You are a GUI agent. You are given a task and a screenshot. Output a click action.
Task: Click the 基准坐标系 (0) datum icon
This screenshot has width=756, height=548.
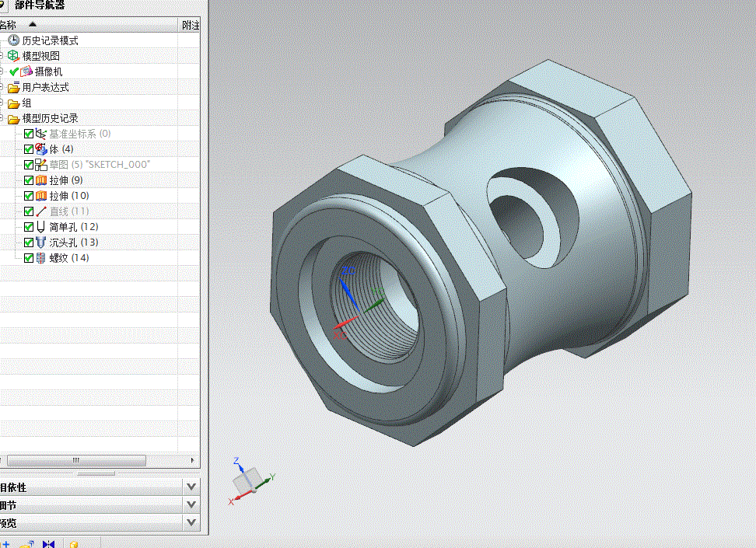click(41, 134)
